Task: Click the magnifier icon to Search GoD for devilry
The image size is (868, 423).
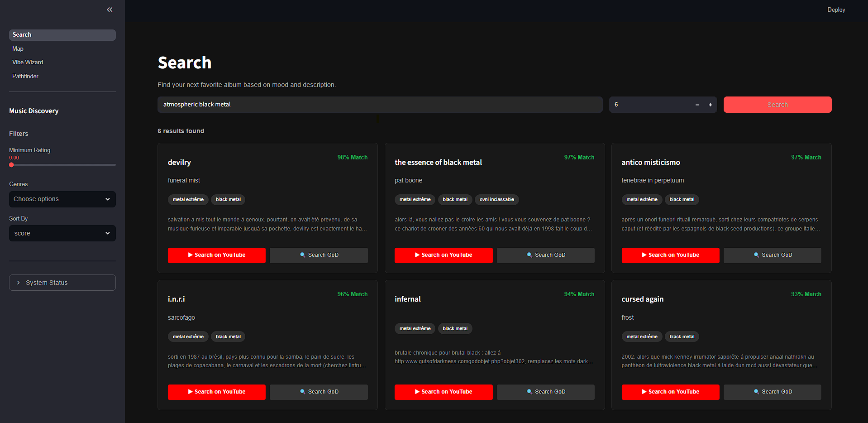Action: click(302, 255)
